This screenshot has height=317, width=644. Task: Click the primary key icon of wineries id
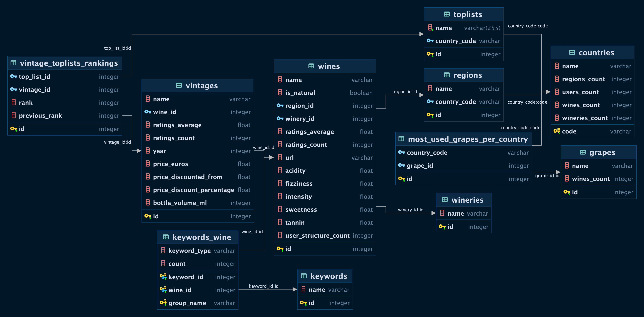[442, 227]
